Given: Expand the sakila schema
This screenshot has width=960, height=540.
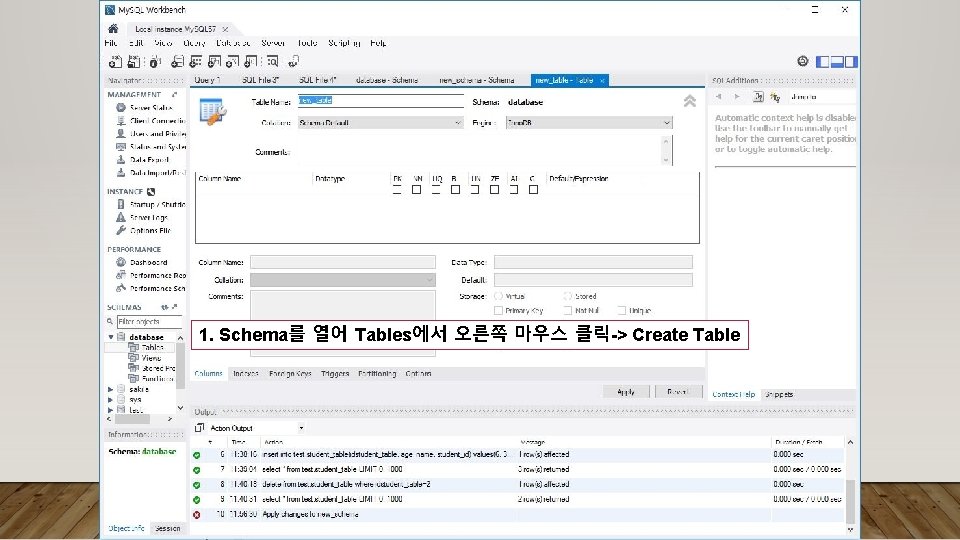Looking at the screenshot, I should tap(111, 389).
